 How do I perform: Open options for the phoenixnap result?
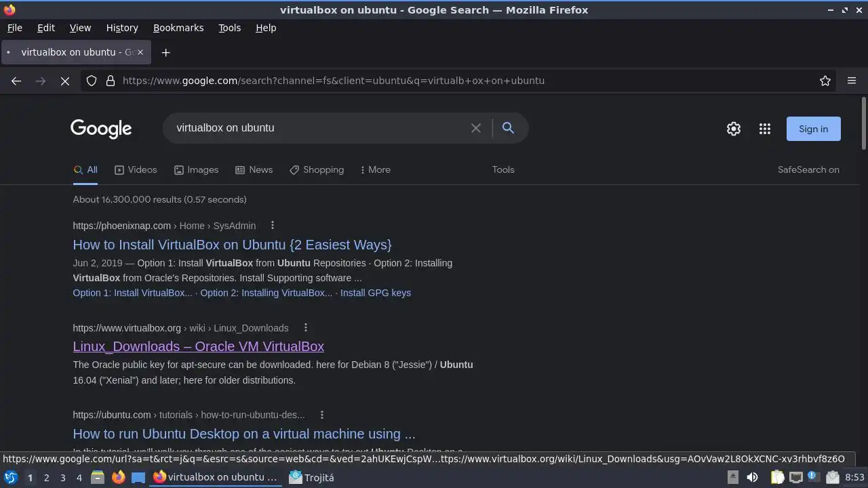pos(273,225)
